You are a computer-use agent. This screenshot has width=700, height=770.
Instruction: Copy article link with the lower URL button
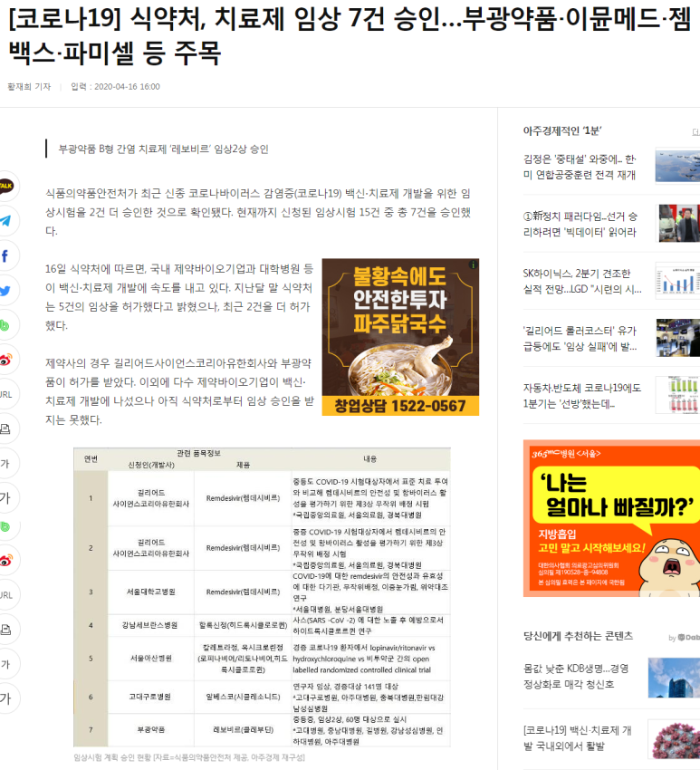[5, 595]
